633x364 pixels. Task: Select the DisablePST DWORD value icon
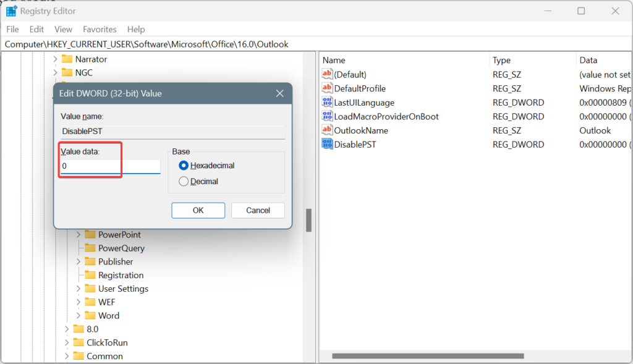click(x=327, y=144)
